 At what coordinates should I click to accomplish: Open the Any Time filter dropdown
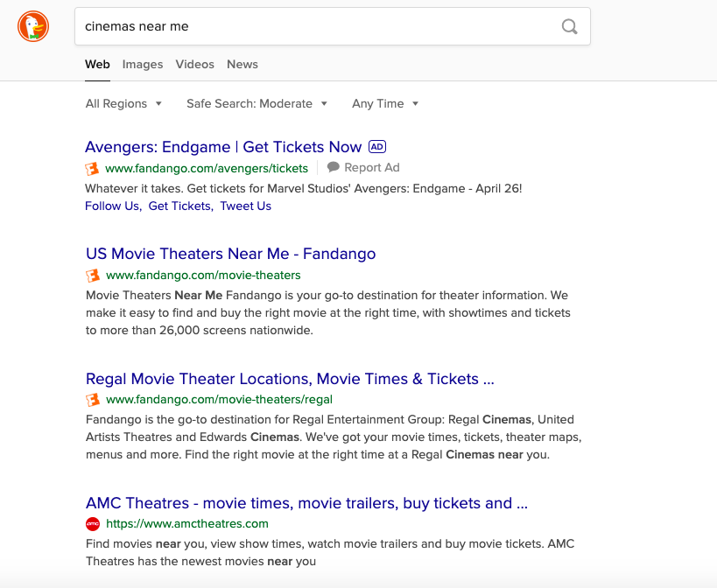(x=384, y=103)
